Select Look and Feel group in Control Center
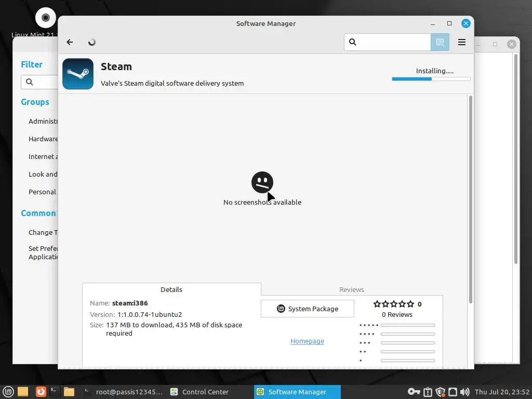The image size is (532, 399). [x=43, y=174]
